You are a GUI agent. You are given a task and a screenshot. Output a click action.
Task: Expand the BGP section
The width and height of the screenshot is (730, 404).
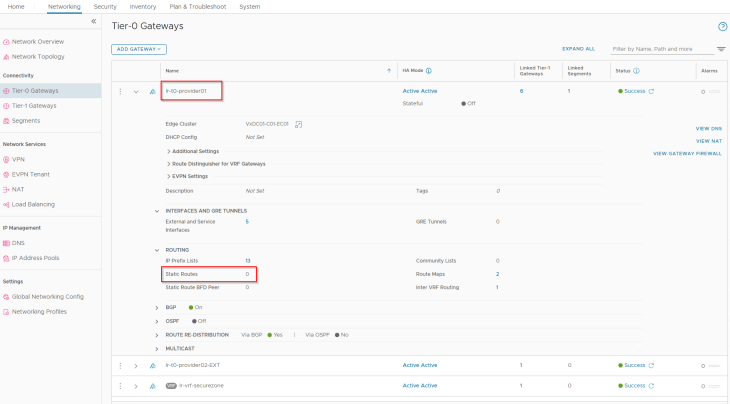coord(157,307)
